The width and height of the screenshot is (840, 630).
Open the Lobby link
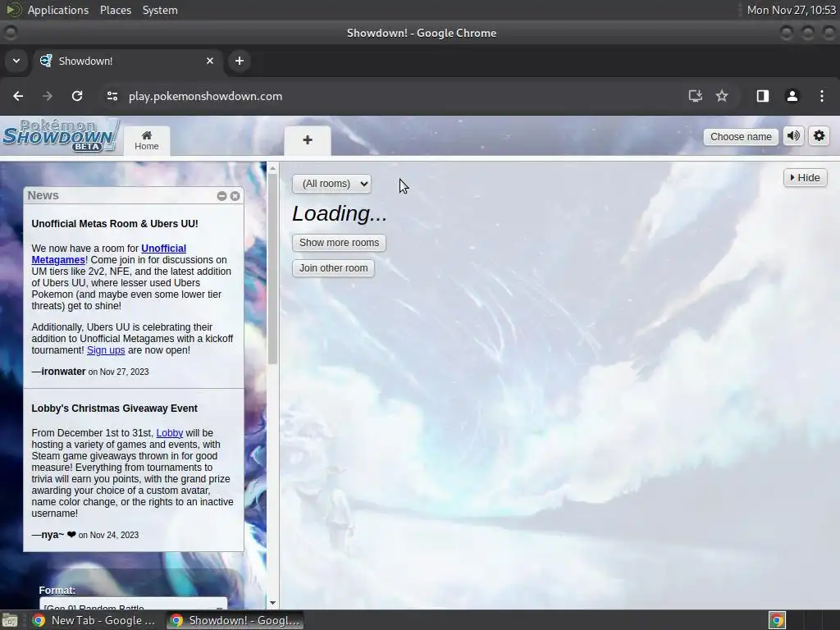point(169,433)
